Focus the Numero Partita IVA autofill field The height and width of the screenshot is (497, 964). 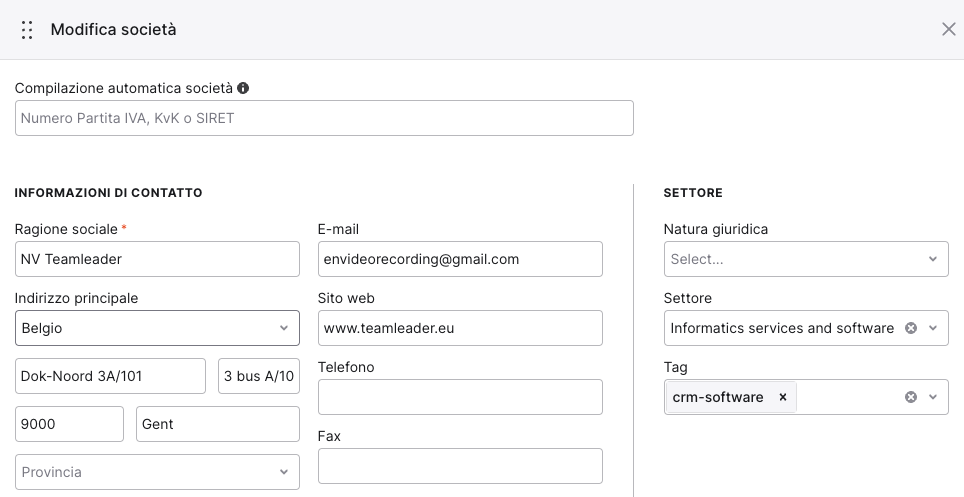pyautogui.click(x=324, y=118)
